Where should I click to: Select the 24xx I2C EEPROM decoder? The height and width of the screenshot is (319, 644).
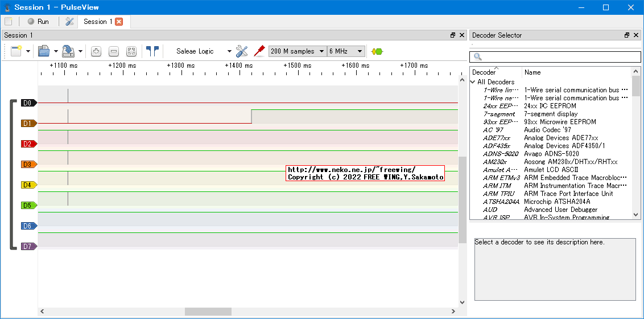550,105
